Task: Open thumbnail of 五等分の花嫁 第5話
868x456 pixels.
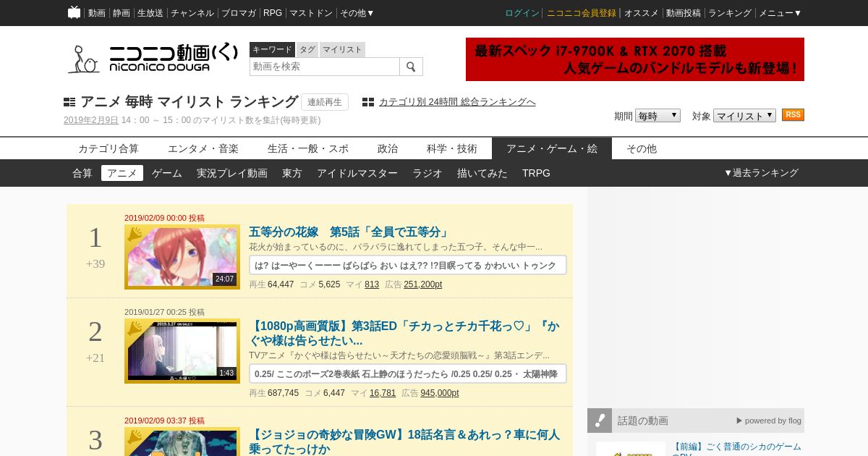Action: (182, 257)
